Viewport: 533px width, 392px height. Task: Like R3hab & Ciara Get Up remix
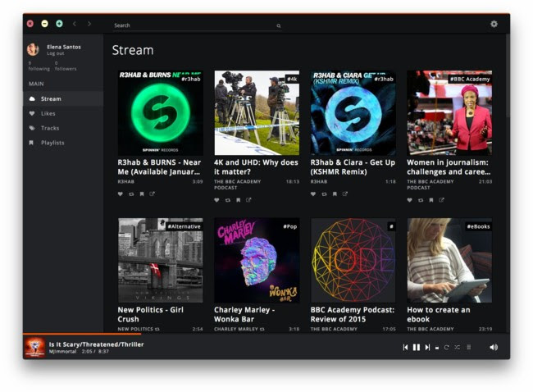pyautogui.click(x=313, y=194)
